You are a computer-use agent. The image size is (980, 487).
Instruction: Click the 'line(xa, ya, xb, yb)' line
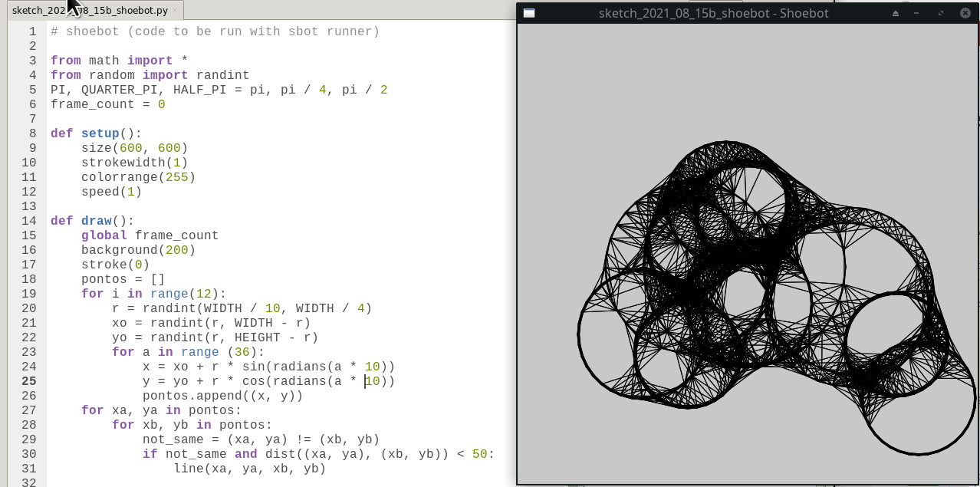[x=249, y=469]
